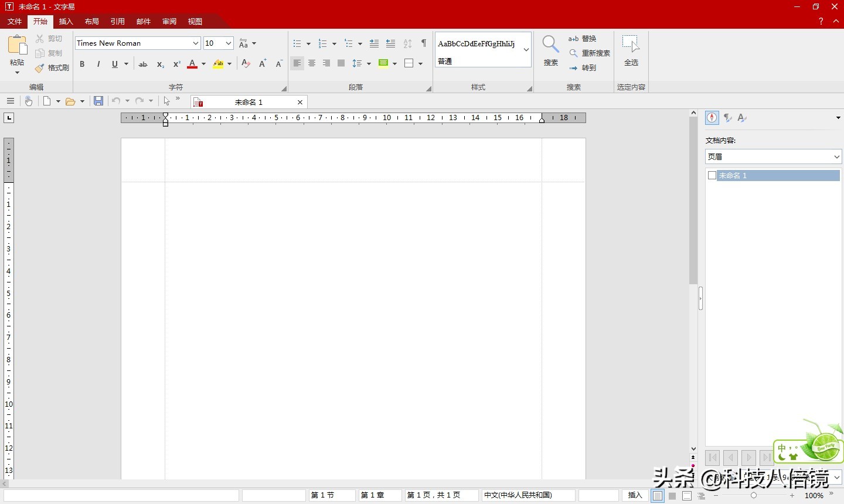
Task: Apply italic formatting to text
Action: click(98, 64)
